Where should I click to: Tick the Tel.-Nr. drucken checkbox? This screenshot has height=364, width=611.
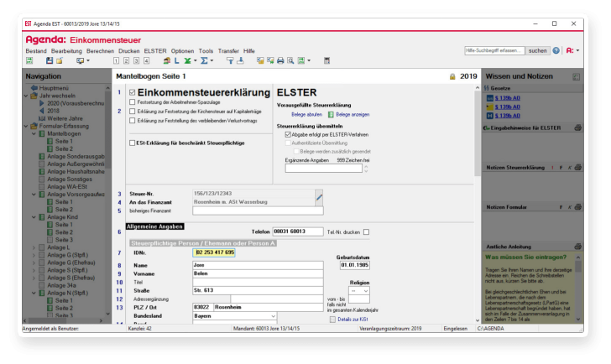click(x=366, y=231)
